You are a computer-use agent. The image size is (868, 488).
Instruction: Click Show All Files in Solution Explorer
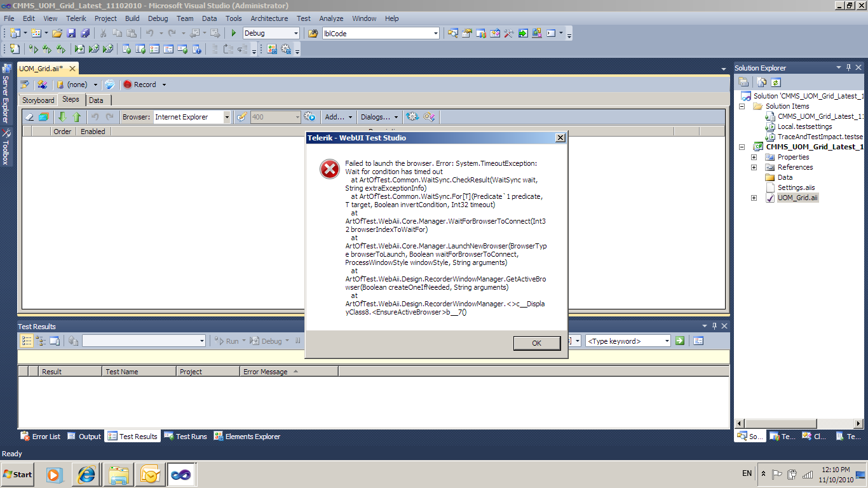click(761, 82)
